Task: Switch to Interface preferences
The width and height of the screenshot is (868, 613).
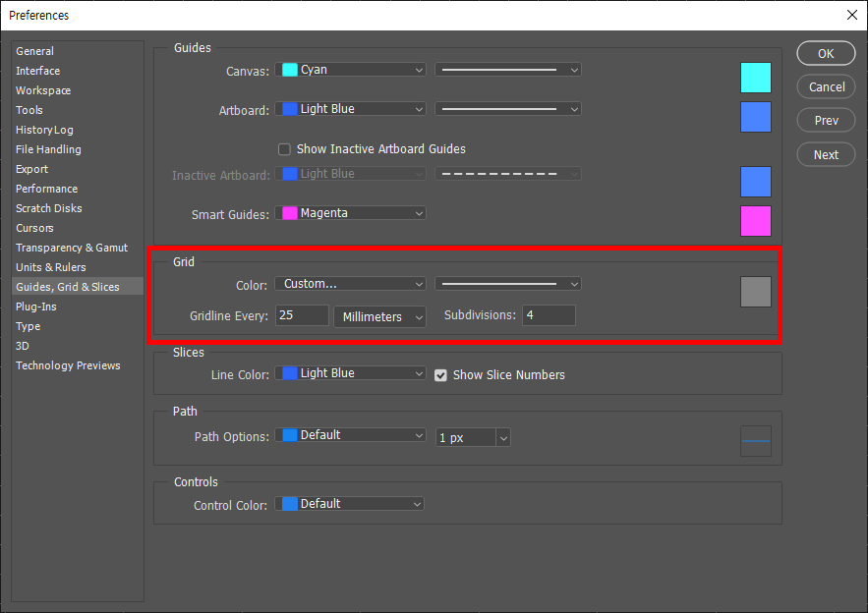Action: point(37,71)
